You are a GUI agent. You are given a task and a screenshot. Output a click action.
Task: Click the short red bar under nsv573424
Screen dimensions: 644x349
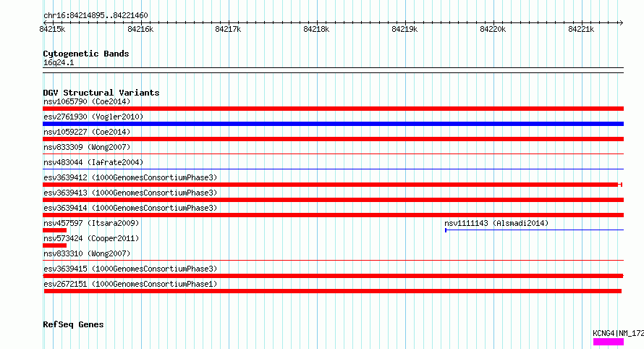point(54,245)
